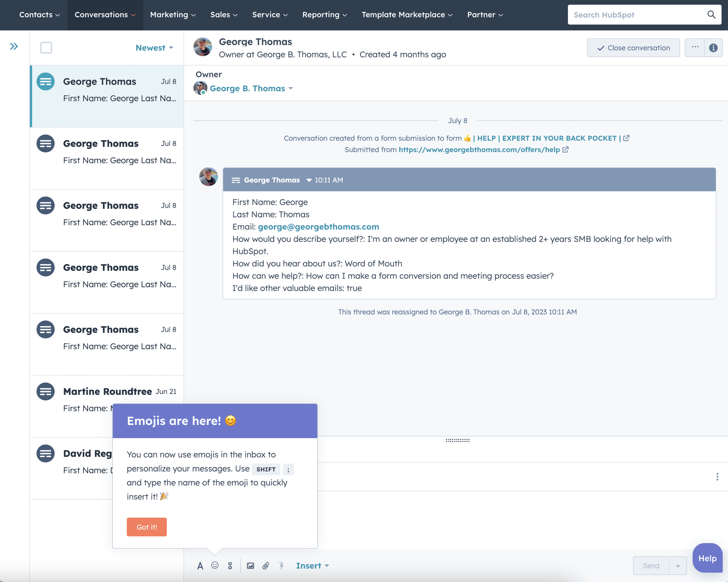Insert a link using the link icon

coord(230,565)
